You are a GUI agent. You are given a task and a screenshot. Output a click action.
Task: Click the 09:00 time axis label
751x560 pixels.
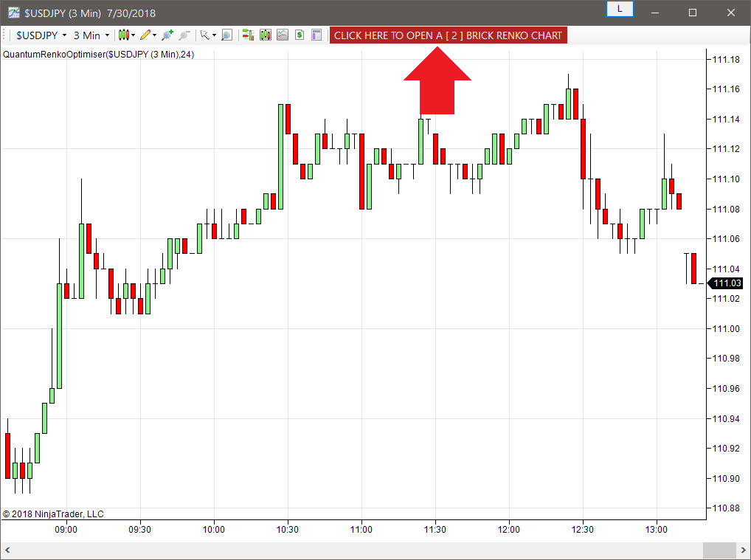click(x=66, y=529)
